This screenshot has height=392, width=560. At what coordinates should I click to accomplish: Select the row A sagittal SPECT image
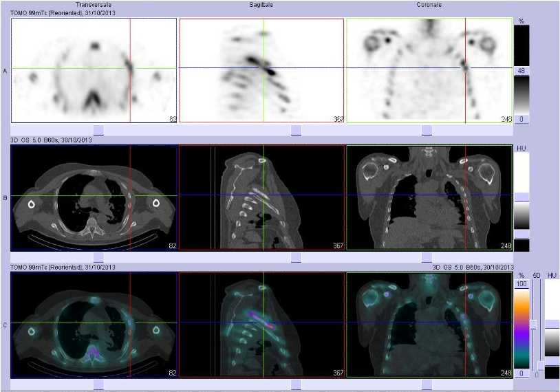(261, 70)
